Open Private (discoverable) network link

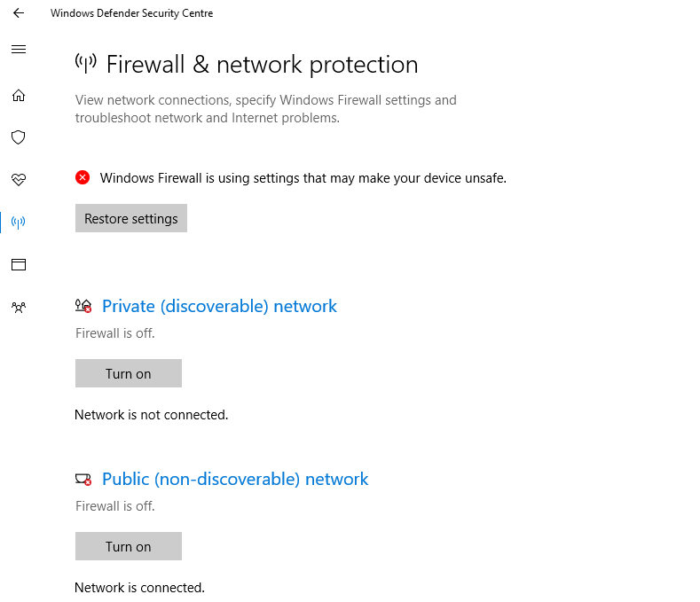pos(219,306)
